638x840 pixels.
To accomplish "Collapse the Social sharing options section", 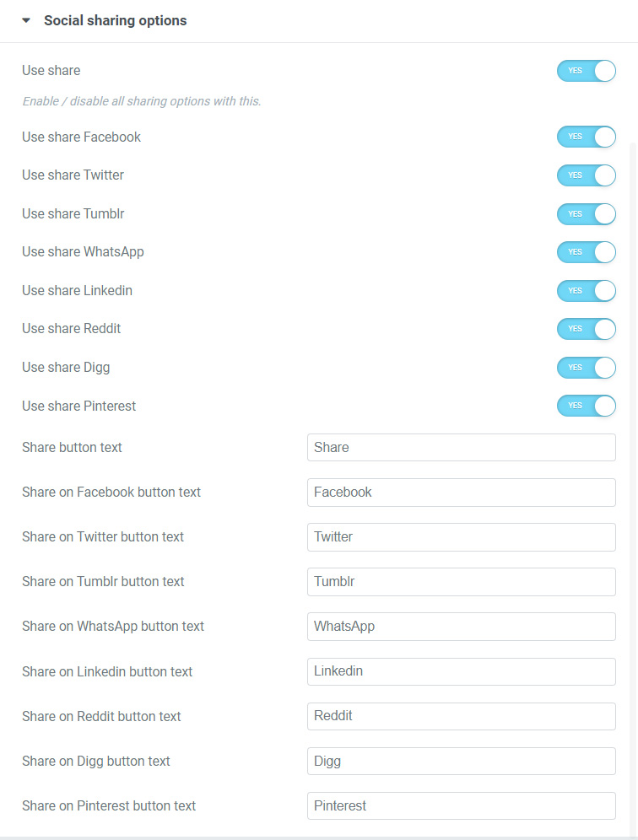I will pyautogui.click(x=26, y=21).
